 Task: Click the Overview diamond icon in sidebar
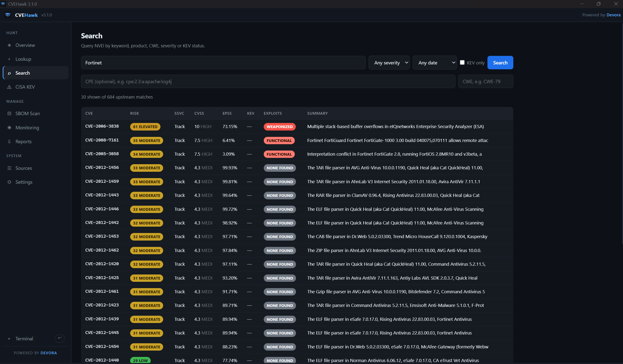[9, 45]
